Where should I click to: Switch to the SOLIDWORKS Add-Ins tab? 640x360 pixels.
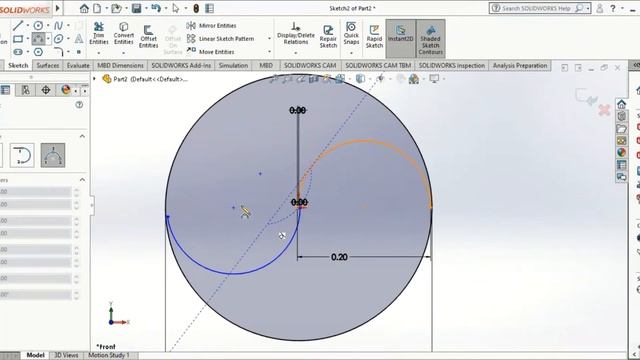pyautogui.click(x=181, y=65)
